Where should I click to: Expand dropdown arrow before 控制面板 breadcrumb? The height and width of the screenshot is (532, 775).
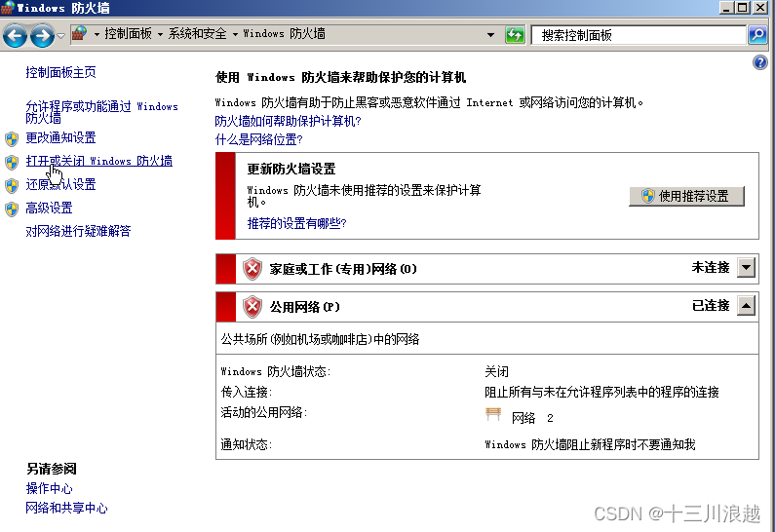[x=97, y=34]
